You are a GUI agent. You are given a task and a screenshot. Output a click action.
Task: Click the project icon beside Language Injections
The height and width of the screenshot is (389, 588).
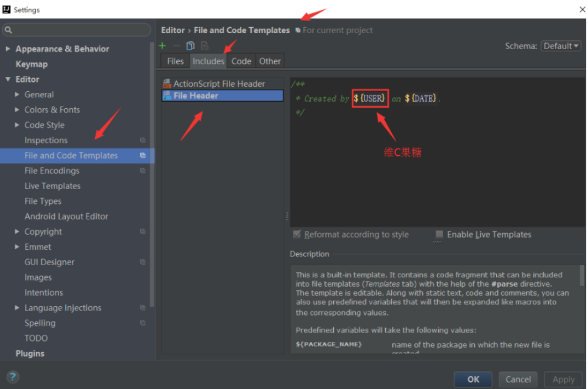(143, 308)
